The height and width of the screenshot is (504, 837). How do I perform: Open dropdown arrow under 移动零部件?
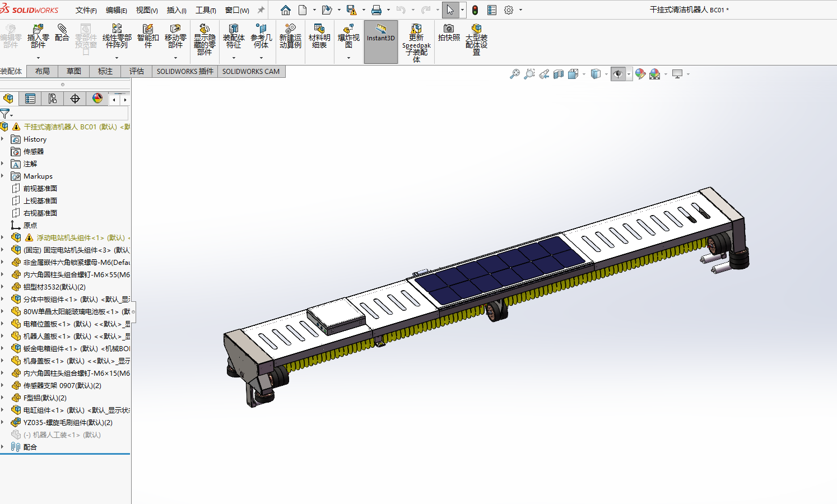[x=175, y=58]
